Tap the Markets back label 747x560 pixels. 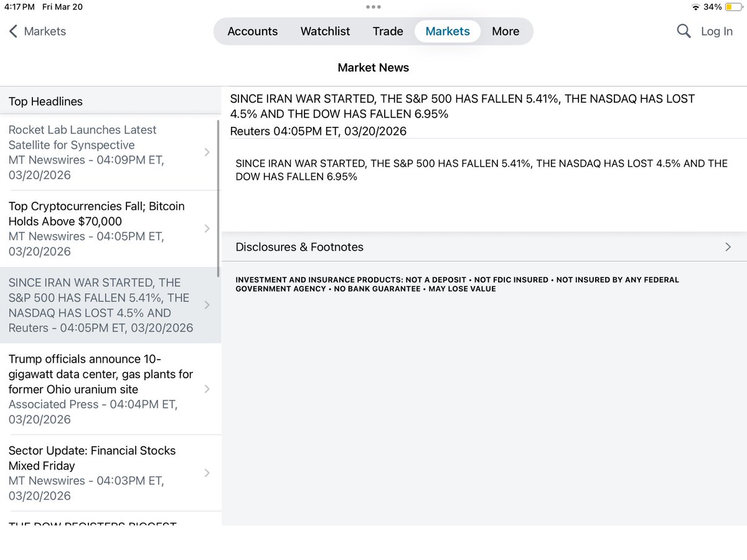tap(45, 31)
